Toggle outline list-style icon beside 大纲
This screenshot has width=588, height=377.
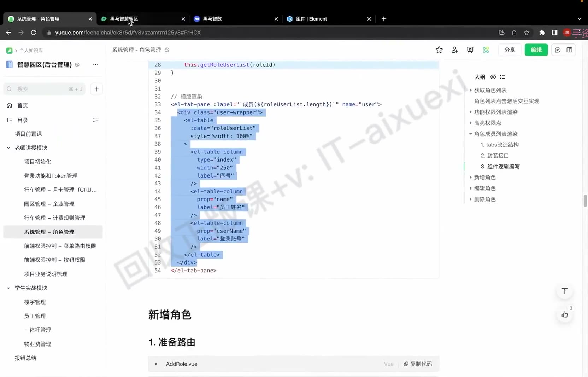pyautogui.click(x=502, y=77)
